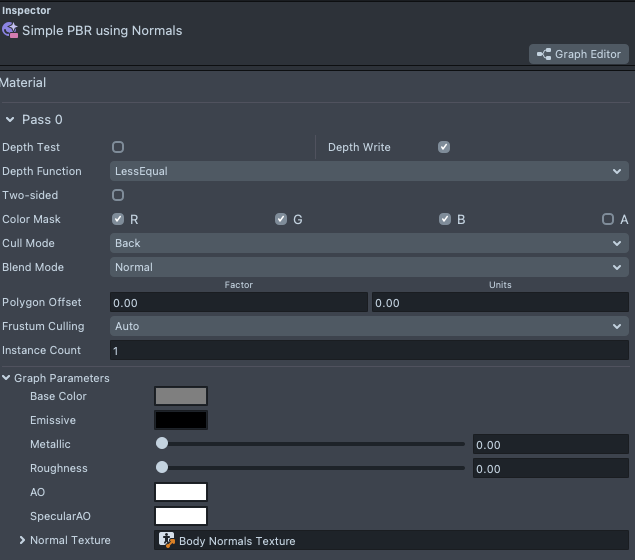Click the Metallic slider handle

click(162, 444)
